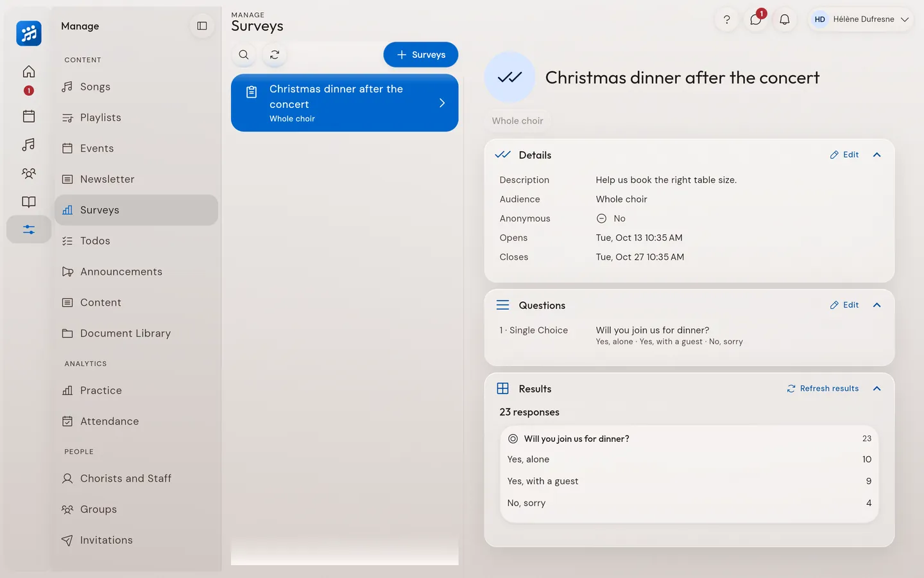This screenshot has height=578, width=924.
Task: Click the red badge under the home icon
Action: click(x=29, y=91)
